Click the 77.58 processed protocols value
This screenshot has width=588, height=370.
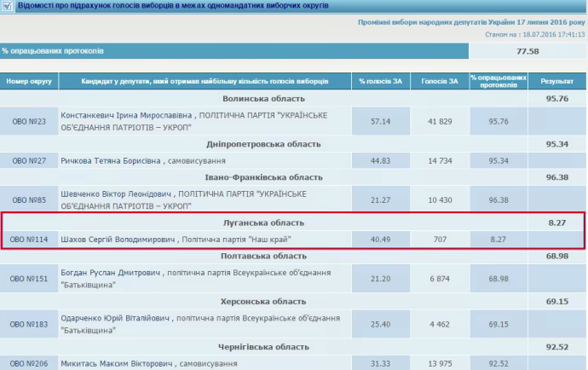pyautogui.click(x=527, y=51)
